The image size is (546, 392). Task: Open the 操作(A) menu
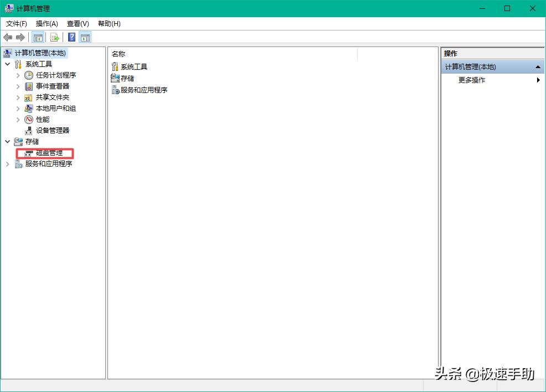47,24
